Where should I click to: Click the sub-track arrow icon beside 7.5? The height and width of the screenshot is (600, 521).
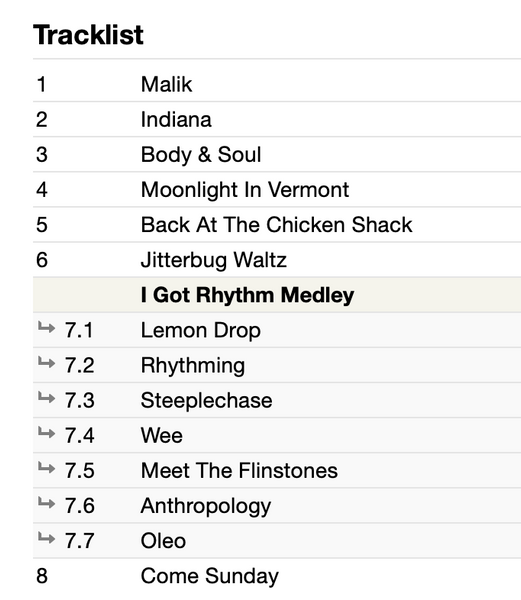(47, 468)
